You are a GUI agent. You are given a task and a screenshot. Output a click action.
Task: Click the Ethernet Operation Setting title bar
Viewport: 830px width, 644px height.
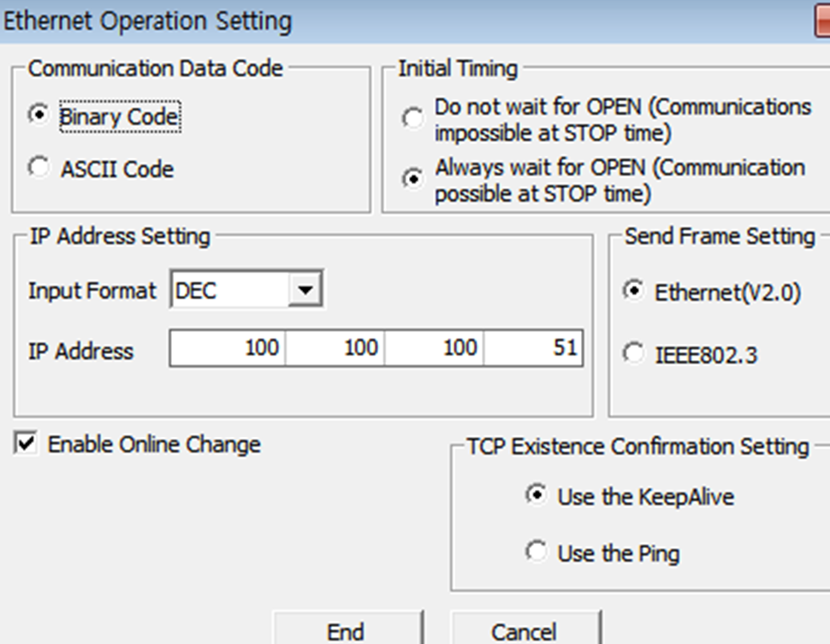[x=342, y=21]
